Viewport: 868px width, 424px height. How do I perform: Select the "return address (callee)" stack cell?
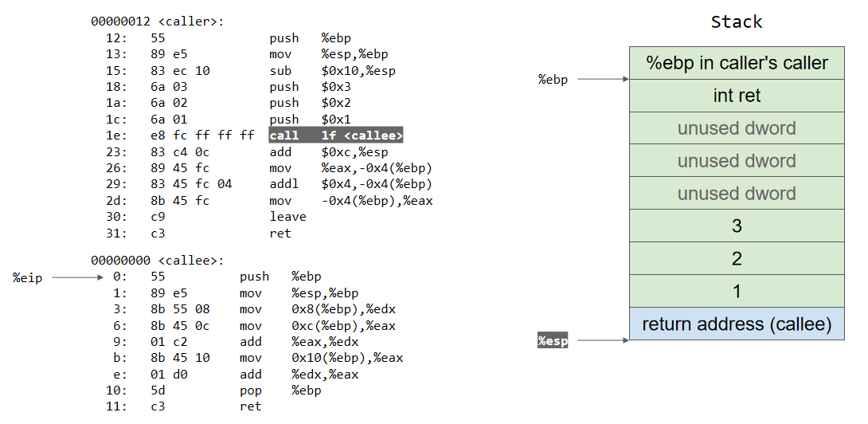pyautogui.click(x=736, y=324)
